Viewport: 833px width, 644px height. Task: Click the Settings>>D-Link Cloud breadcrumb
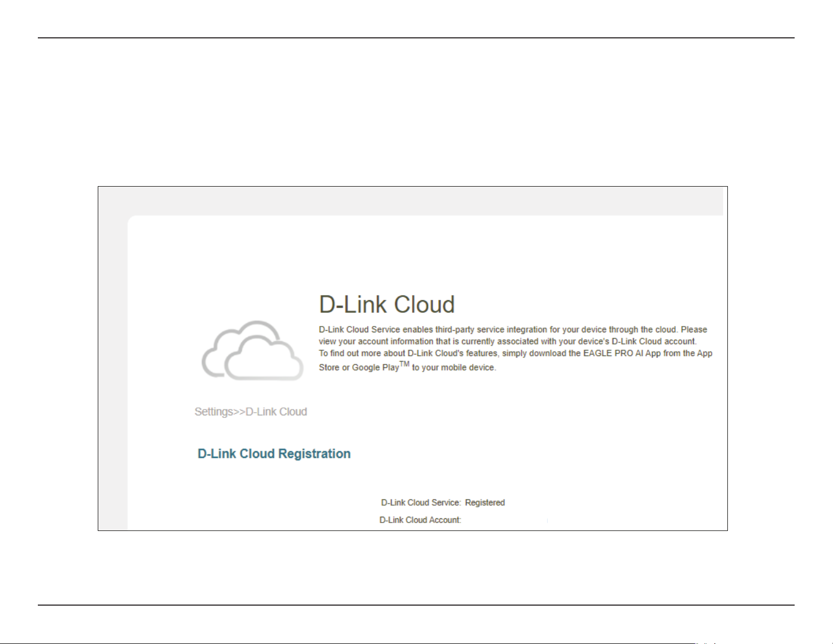point(251,412)
